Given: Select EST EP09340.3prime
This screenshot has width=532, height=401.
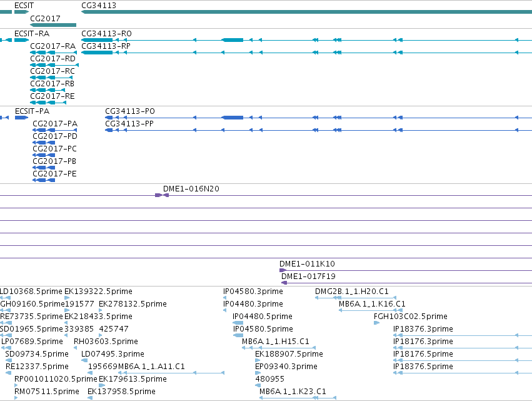Looking at the screenshot, I should [286, 367].
